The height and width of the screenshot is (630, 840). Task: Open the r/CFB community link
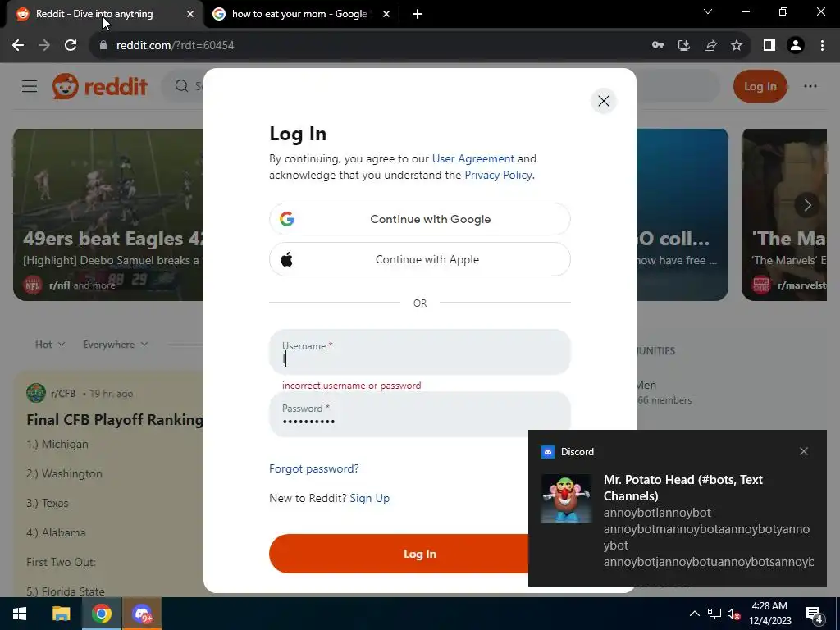62,394
